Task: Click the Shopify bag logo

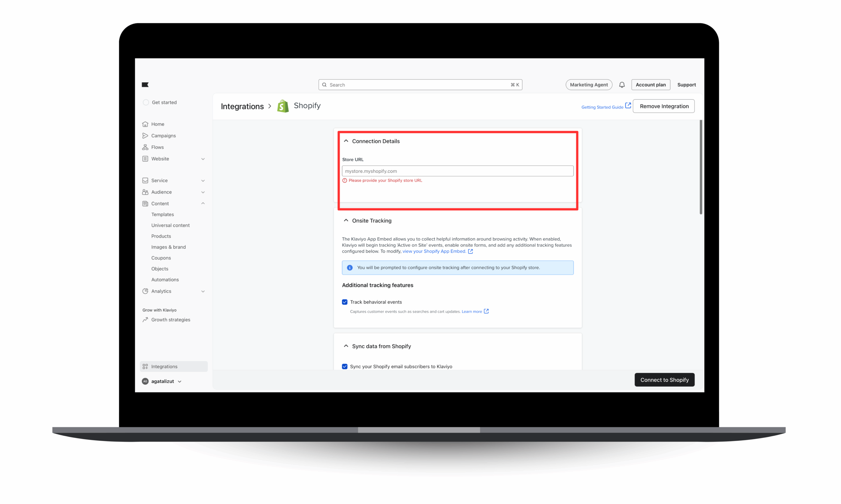Action: (283, 106)
